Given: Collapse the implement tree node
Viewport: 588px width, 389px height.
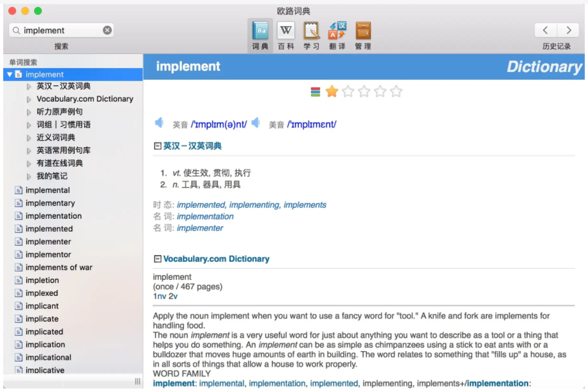Looking at the screenshot, I should 10,74.
